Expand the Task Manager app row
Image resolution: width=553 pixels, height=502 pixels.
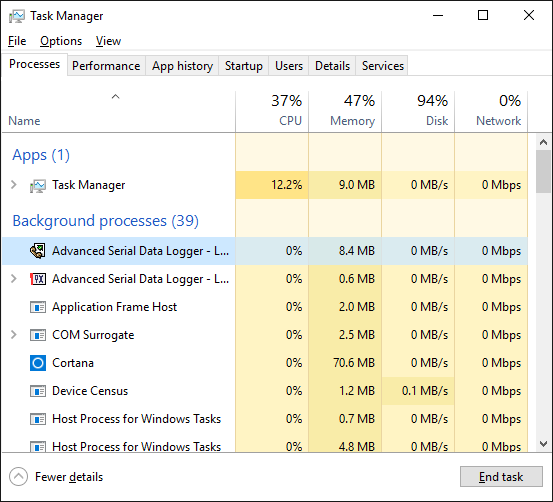14,185
